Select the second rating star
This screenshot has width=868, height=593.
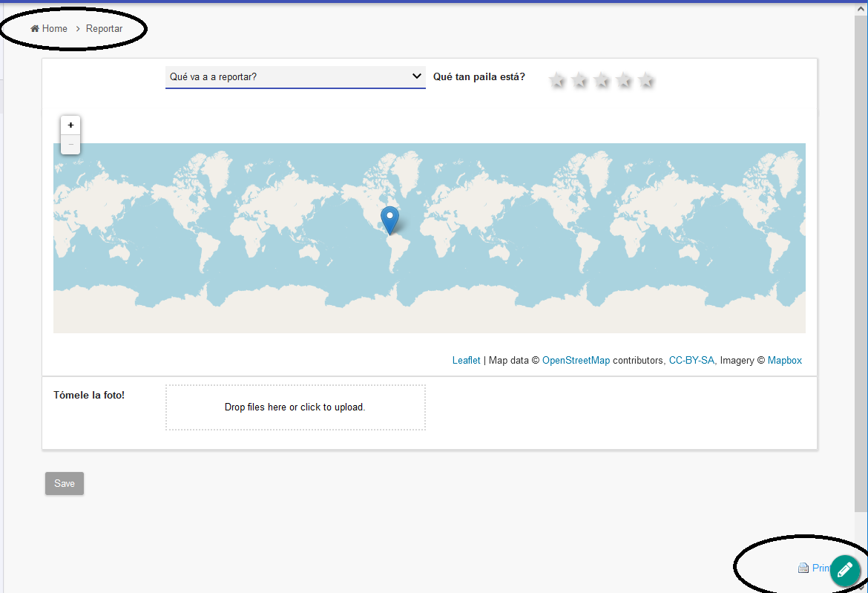click(579, 80)
